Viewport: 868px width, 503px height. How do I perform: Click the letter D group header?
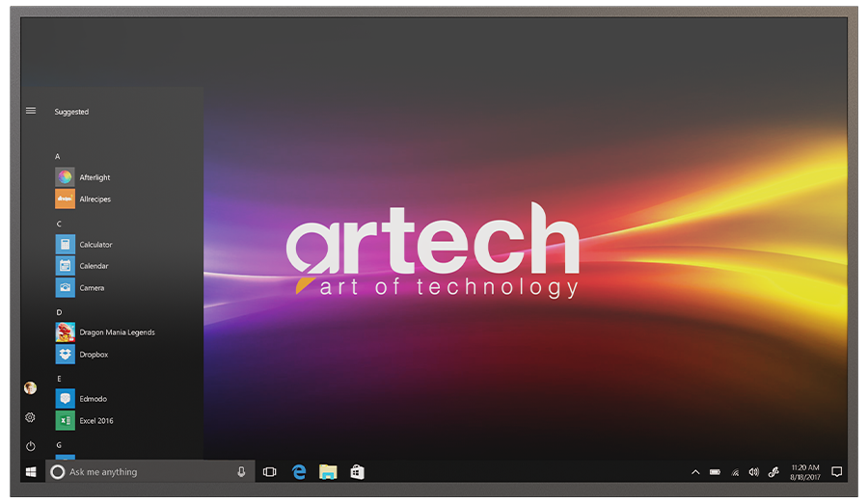point(58,312)
